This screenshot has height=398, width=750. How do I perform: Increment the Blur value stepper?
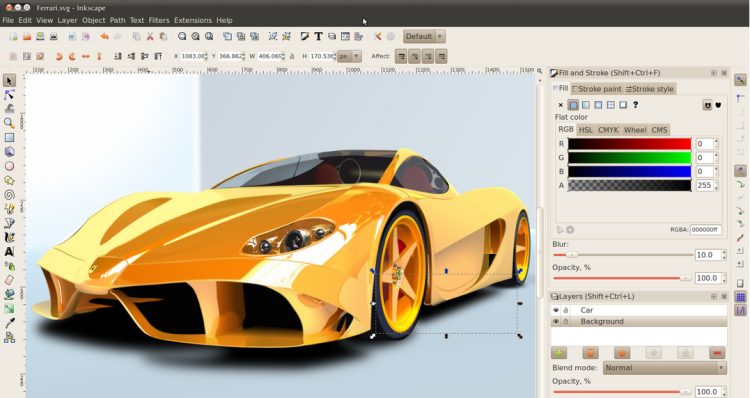[724, 252]
